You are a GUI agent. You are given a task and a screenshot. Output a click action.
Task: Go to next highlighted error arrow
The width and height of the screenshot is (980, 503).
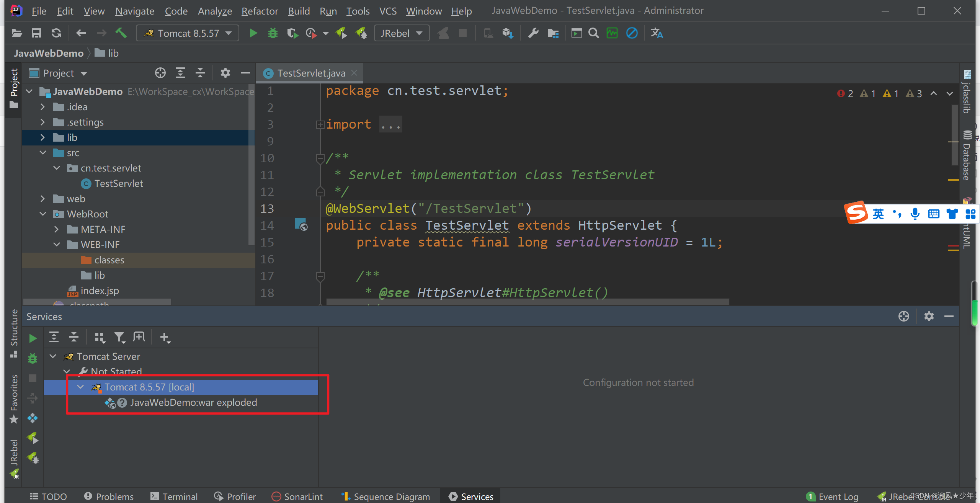coord(950,93)
